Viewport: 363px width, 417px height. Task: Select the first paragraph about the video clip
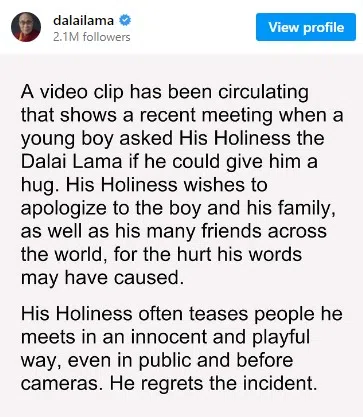tap(182, 185)
